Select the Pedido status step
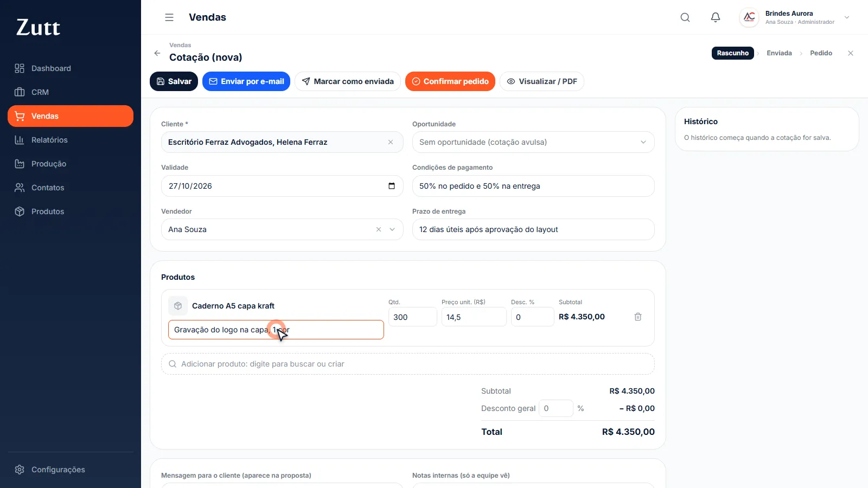This screenshot has width=868, height=488. pos(821,53)
